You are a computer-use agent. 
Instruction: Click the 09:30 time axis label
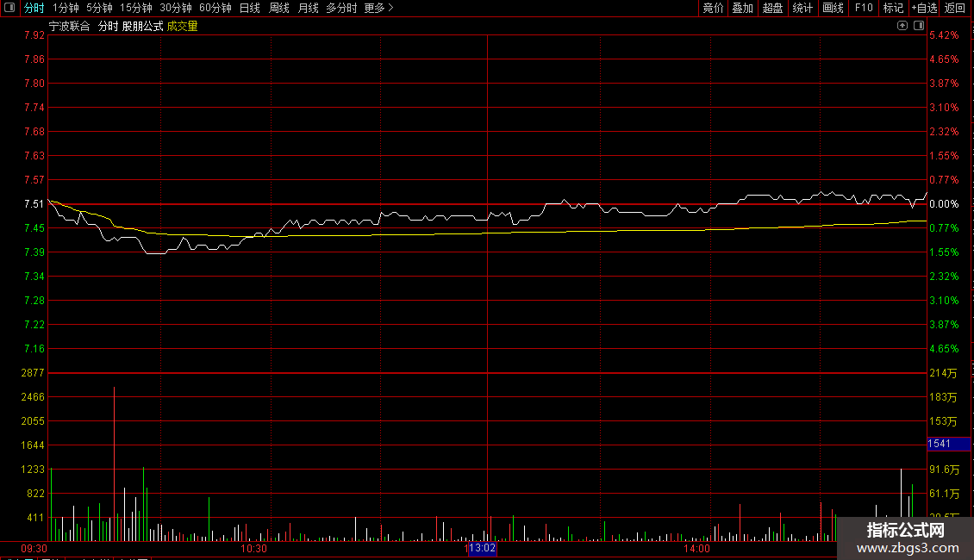click(34, 549)
